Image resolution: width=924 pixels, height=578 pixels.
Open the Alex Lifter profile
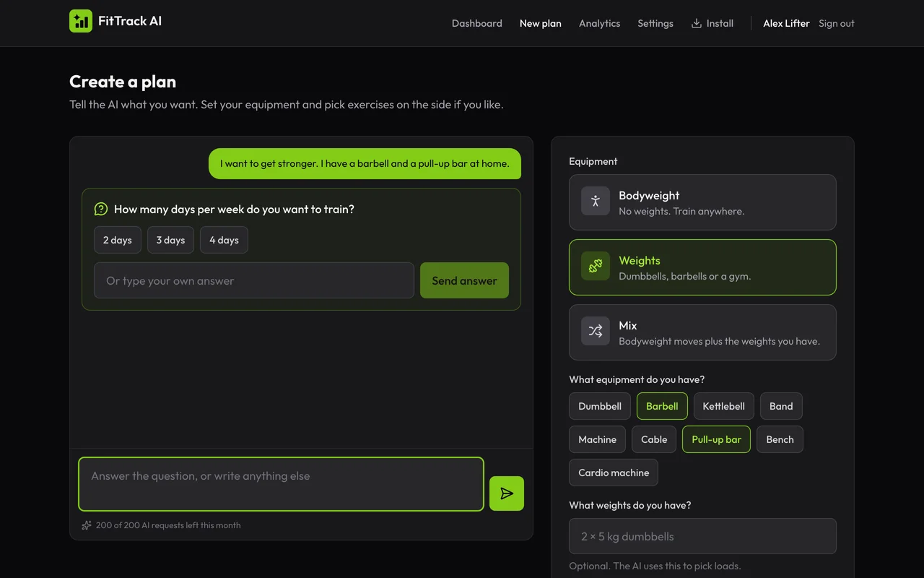click(x=786, y=23)
